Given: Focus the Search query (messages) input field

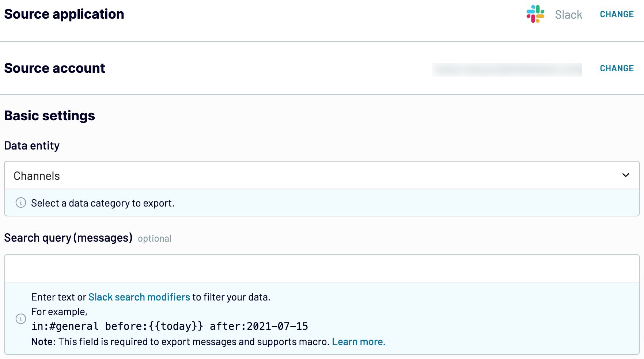Looking at the screenshot, I should coord(322,269).
